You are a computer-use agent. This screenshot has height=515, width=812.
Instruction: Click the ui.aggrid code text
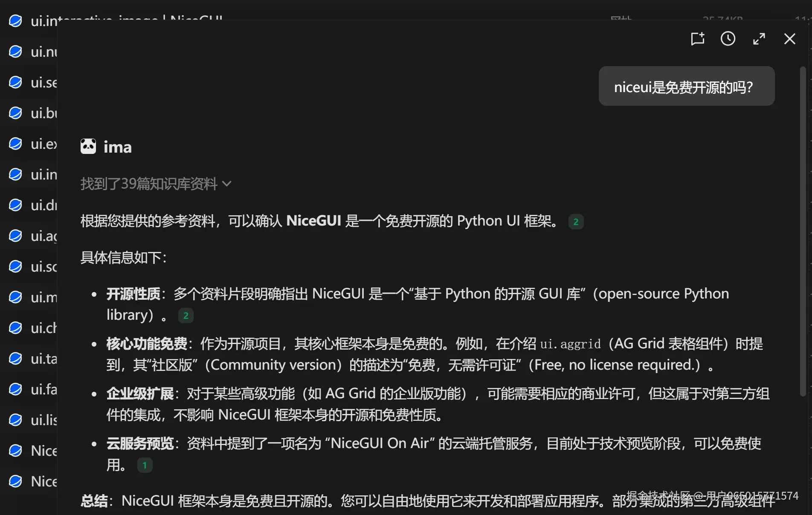point(570,344)
